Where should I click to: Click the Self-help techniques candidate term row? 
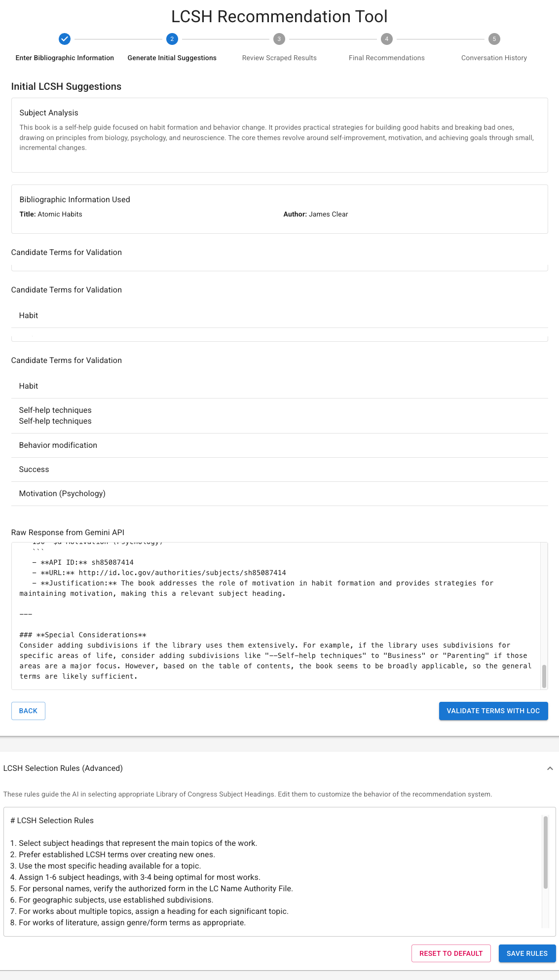tap(280, 416)
